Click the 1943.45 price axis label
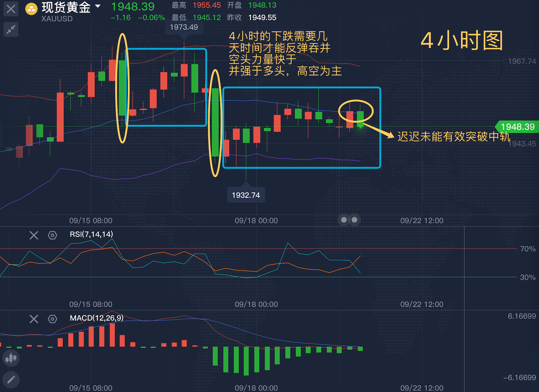Viewport: 539px width, 392px height. click(x=522, y=143)
